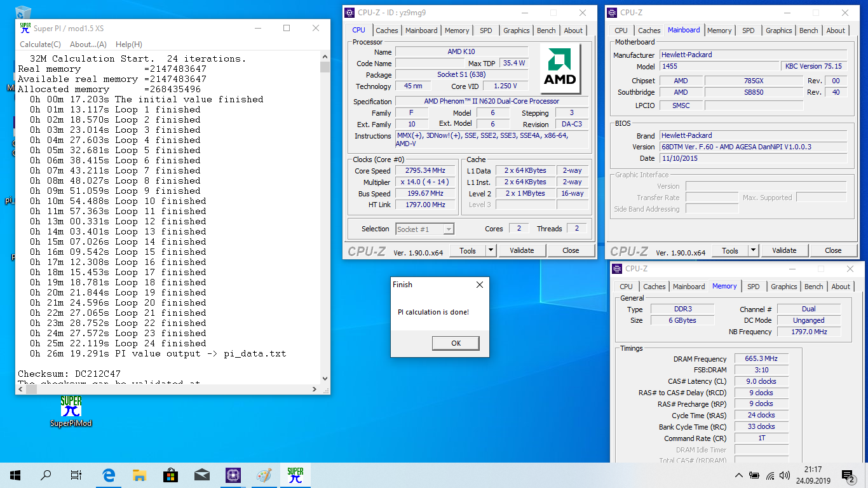Open the About...(A) menu in Super PI
This screenshot has height=488, width=868.
88,44
